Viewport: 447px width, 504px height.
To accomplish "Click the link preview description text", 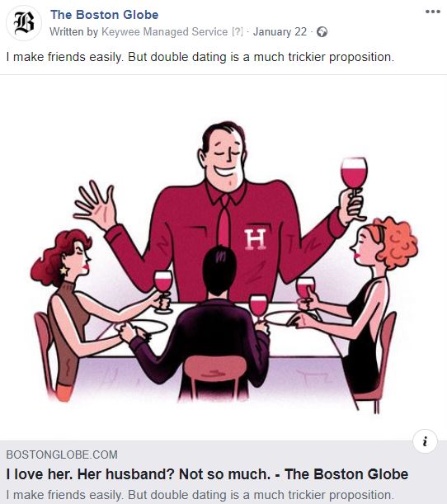I will [200, 495].
